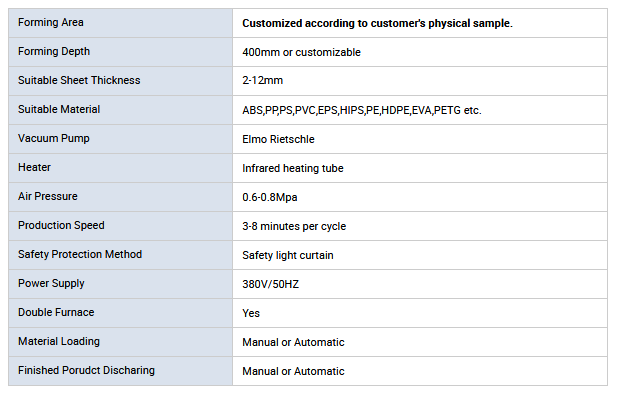Viewport: 619px width, 393px height.
Task: Click the '3-8 minutes per cycle' value
Action: [x=294, y=226]
